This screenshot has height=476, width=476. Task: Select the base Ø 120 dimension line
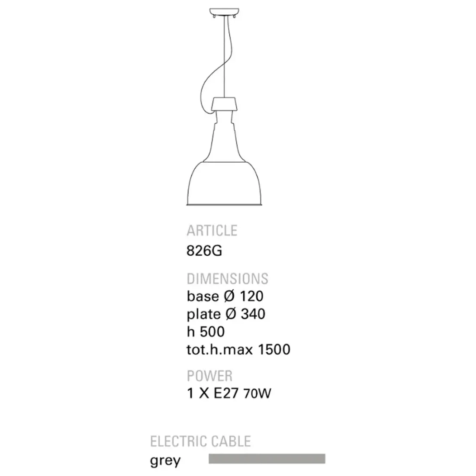[x=225, y=296]
